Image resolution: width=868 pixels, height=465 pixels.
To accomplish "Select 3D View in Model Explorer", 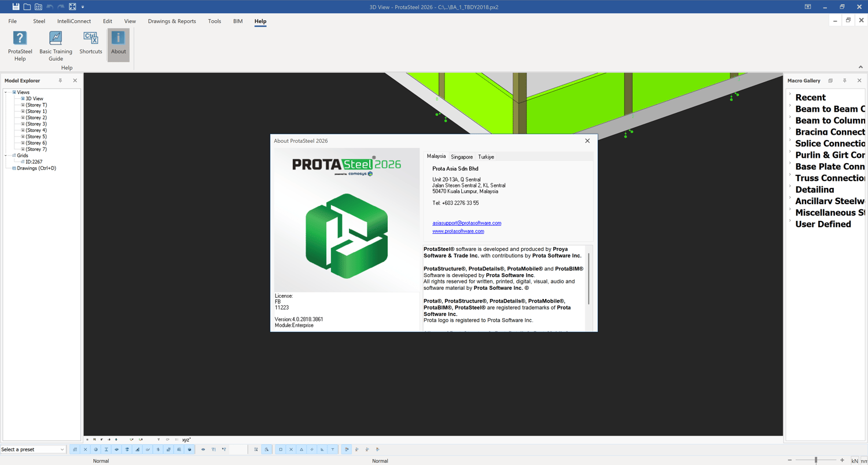I will click(x=34, y=99).
